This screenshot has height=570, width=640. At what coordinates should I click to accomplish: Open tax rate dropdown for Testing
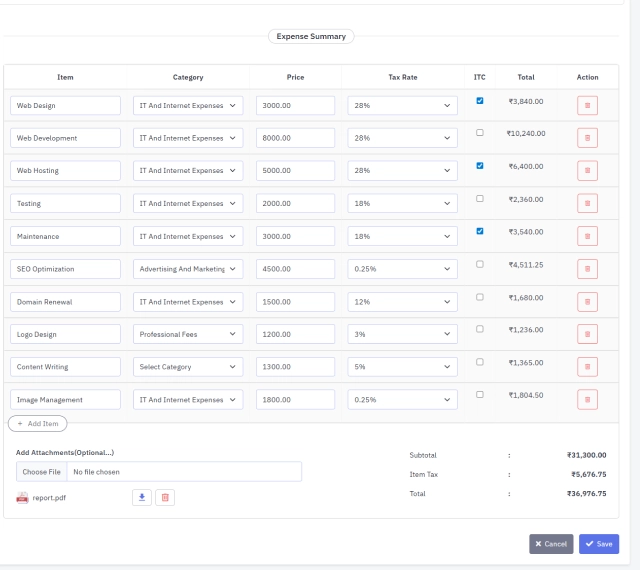point(402,203)
